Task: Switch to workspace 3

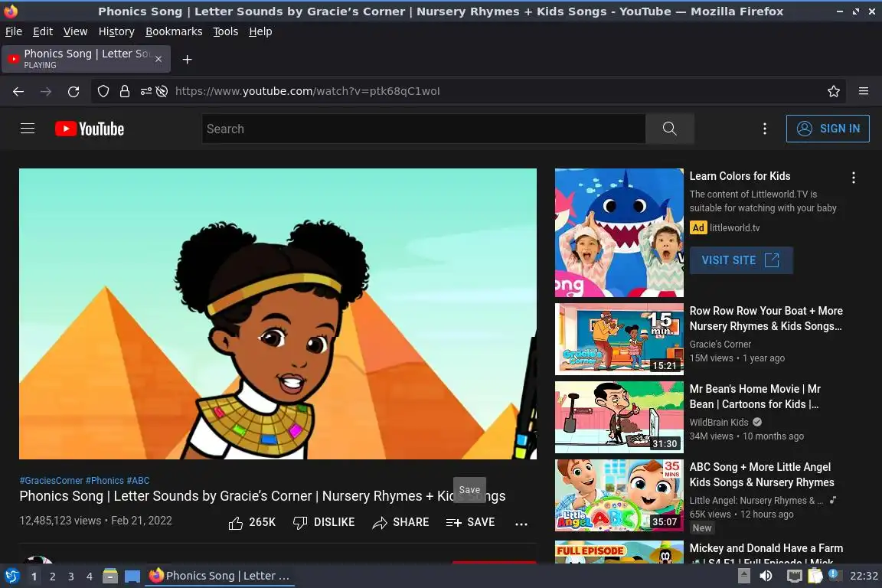Action: pyautogui.click(x=71, y=577)
